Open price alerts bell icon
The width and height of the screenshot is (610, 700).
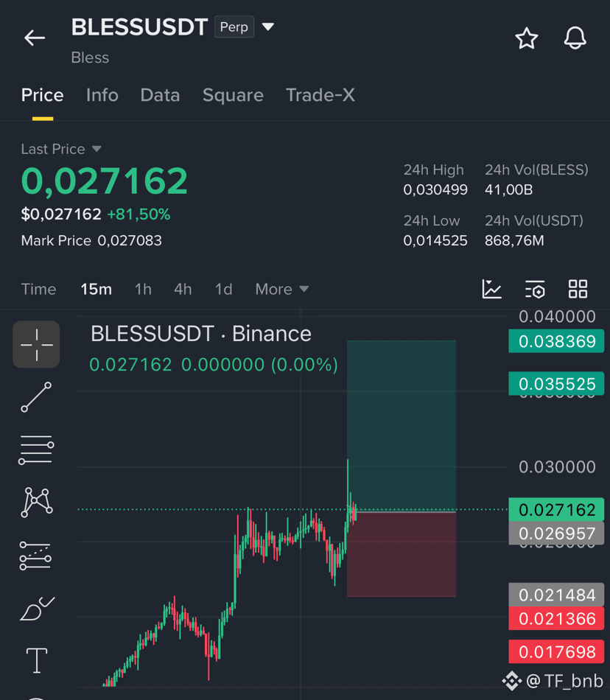(x=575, y=38)
